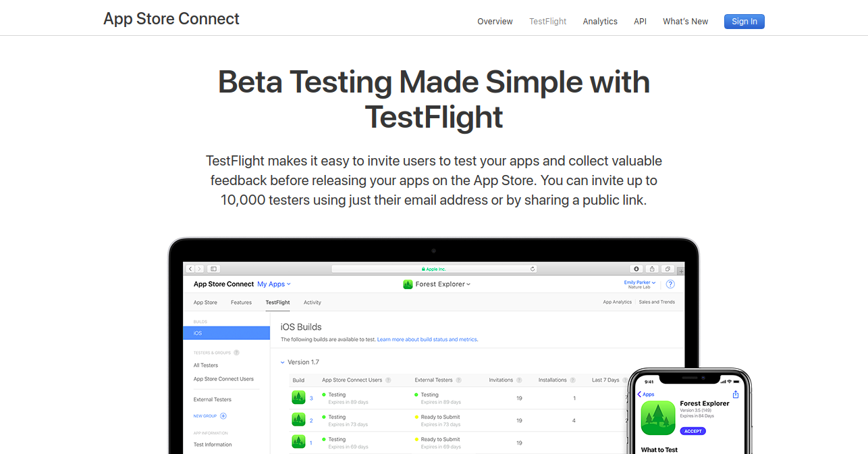Click External Testers 'Ready to Submit' for build 2
Image resolution: width=868 pixels, height=454 pixels.
(440, 417)
